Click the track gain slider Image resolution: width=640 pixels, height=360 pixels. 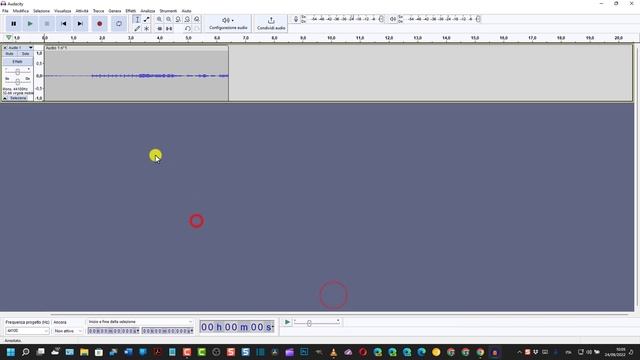point(18,72)
